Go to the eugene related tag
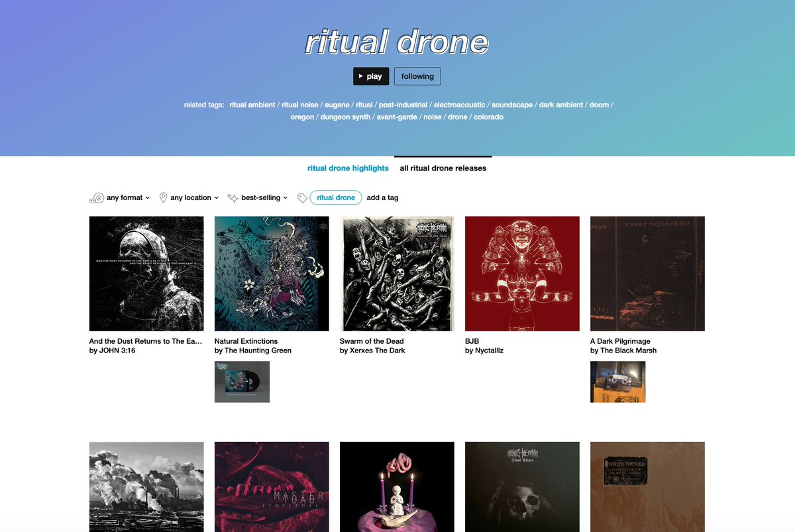Viewport: 795px width, 532px height. 337,105
